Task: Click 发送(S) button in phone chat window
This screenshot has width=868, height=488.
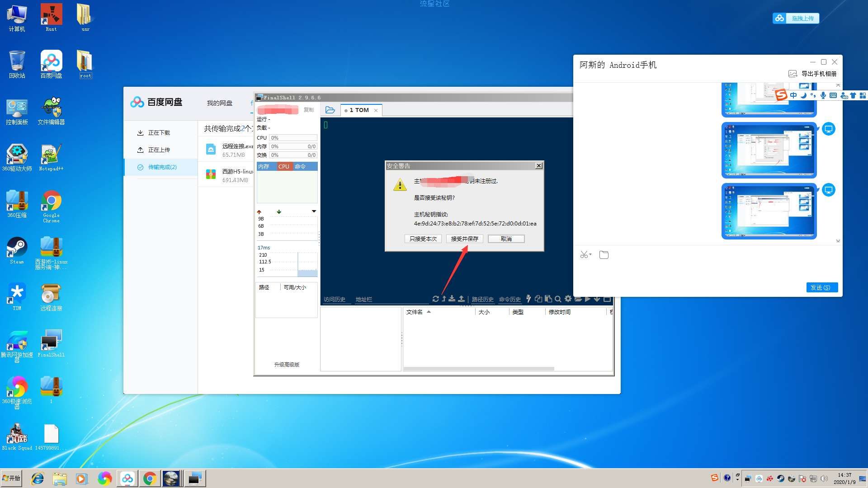Action: (822, 287)
